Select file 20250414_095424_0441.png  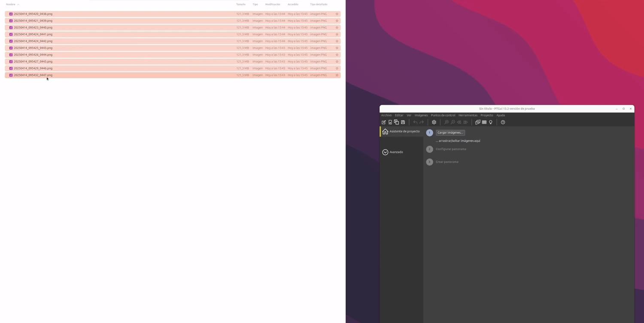(x=33, y=34)
